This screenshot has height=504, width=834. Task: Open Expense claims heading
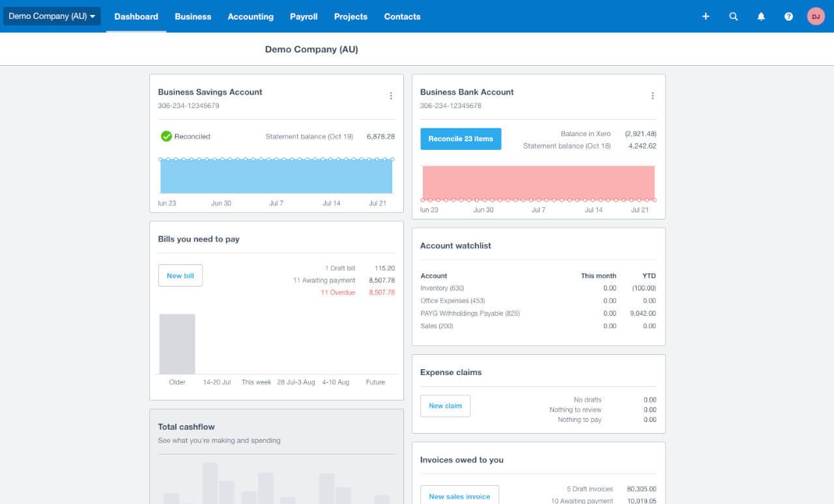click(x=451, y=372)
